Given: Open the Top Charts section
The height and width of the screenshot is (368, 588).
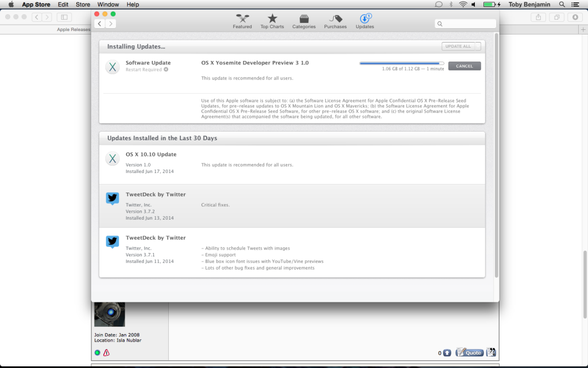Looking at the screenshot, I should coord(272,21).
